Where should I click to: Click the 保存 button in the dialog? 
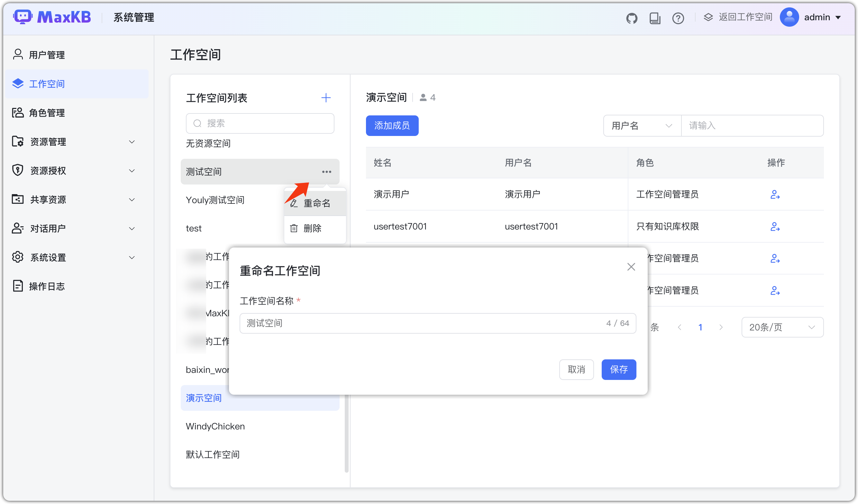tap(619, 370)
